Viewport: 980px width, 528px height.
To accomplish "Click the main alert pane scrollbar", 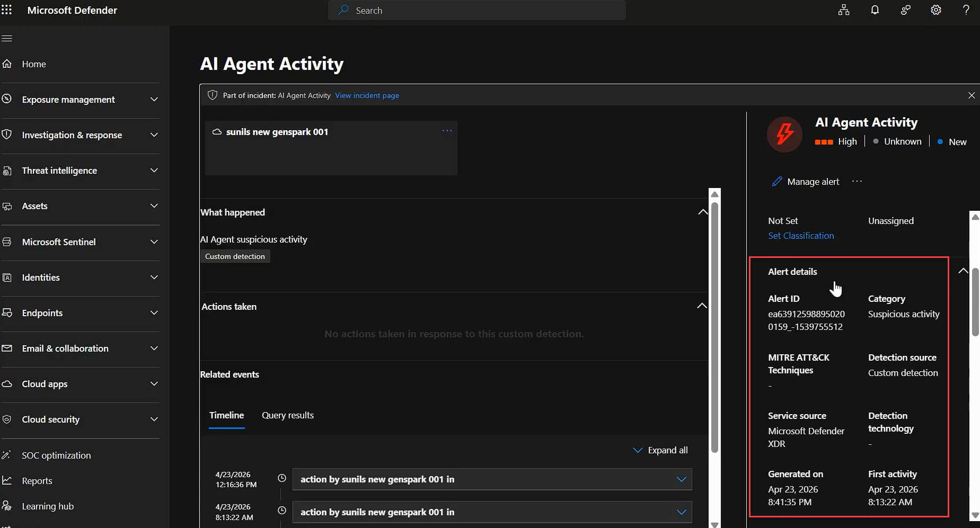I will (714, 327).
